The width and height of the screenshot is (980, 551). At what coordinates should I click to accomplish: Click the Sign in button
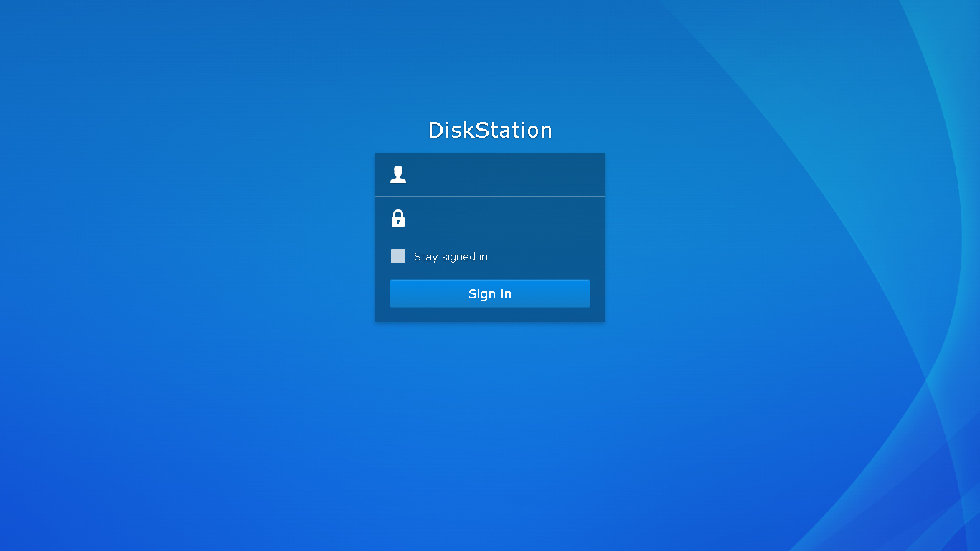point(490,293)
